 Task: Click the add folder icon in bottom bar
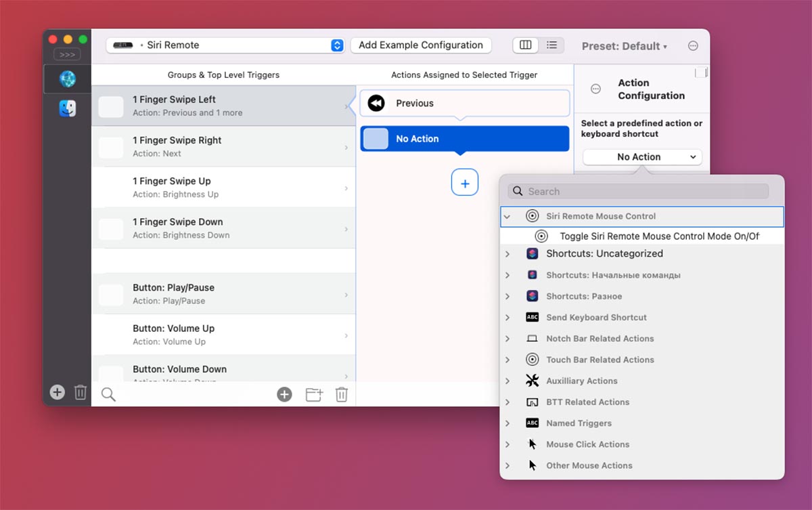(x=314, y=394)
